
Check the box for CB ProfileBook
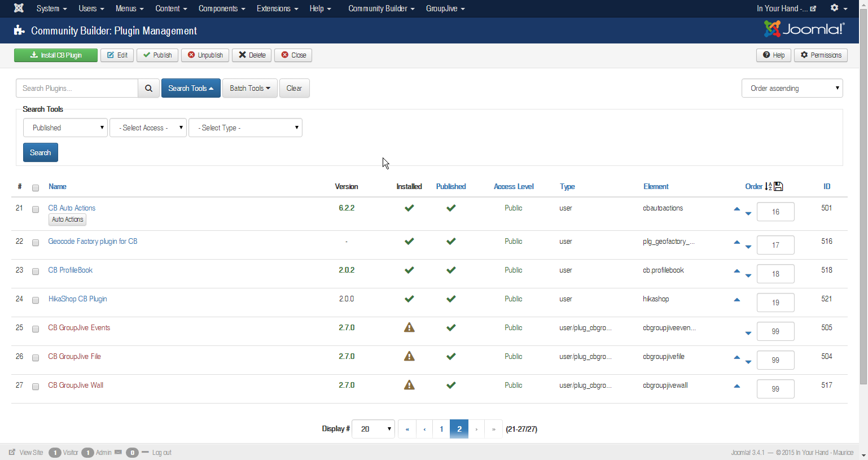click(x=36, y=271)
